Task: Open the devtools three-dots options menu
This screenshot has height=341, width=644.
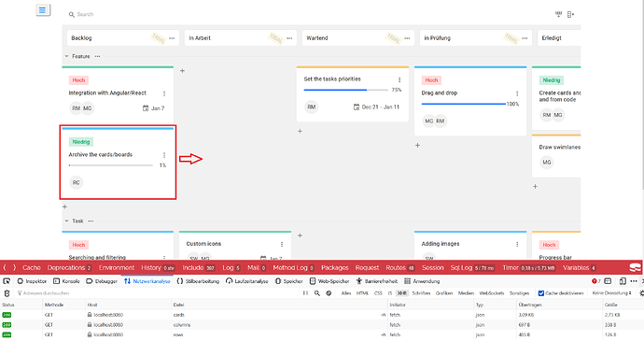Action: (x=634, y=281)
